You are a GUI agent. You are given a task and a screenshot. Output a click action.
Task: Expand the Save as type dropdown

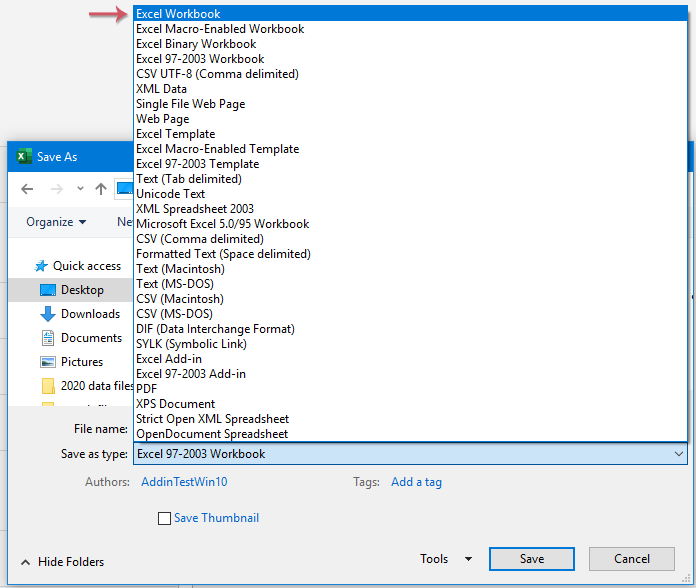[679, 454]
